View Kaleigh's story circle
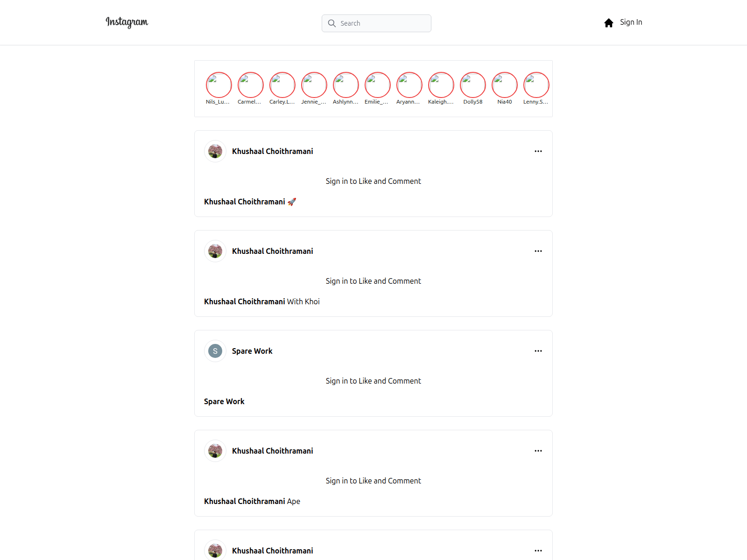The height and width of the screenshot is (560, 747). [441, 85]
